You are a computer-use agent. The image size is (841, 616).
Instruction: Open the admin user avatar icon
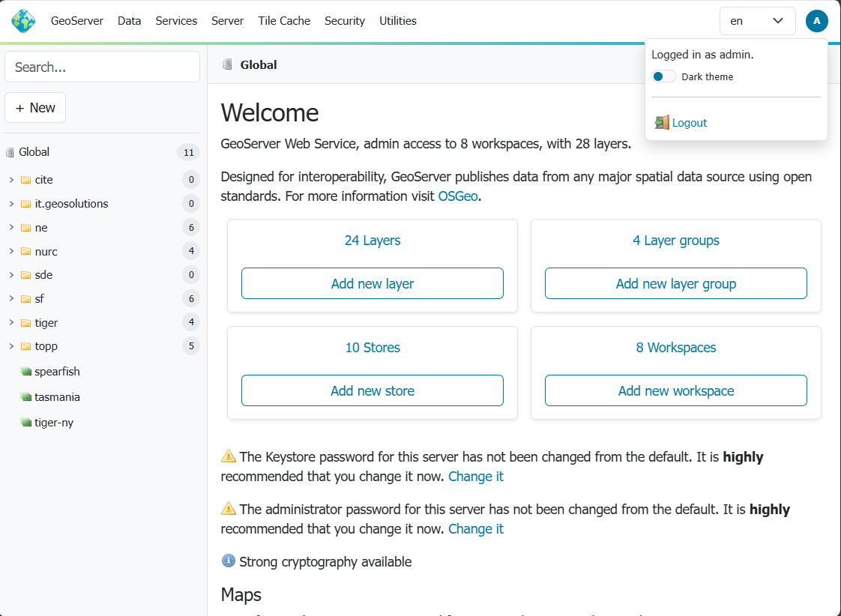[x=816, y=21]
